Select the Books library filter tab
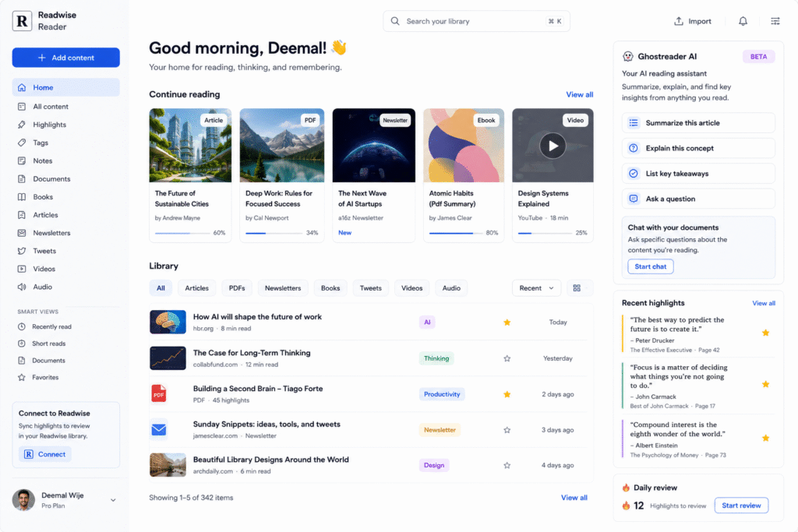 point(330,288)
